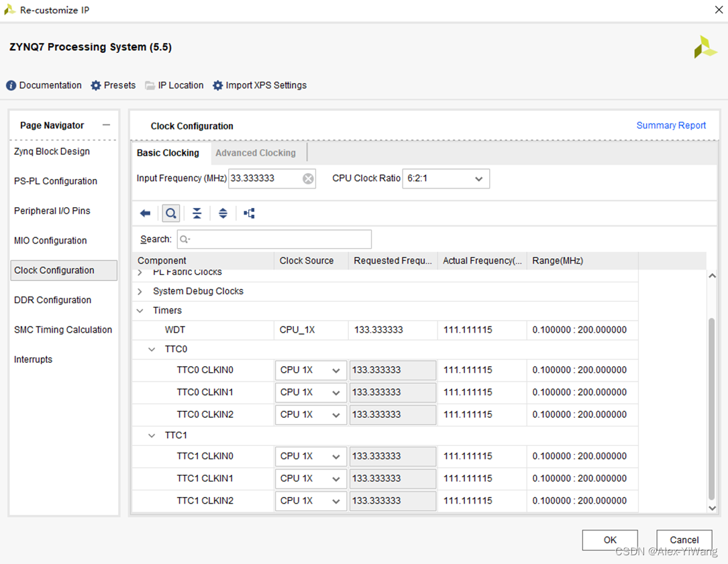Open clock source dropdown for TTC1 CLKIN0
This screenshot has height=564, width=728.
[311, 457]
